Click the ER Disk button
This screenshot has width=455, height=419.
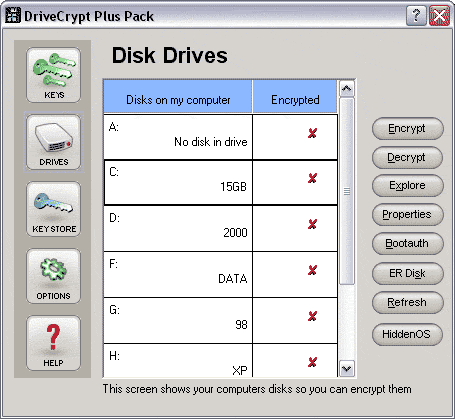click(x=407, y=273)
